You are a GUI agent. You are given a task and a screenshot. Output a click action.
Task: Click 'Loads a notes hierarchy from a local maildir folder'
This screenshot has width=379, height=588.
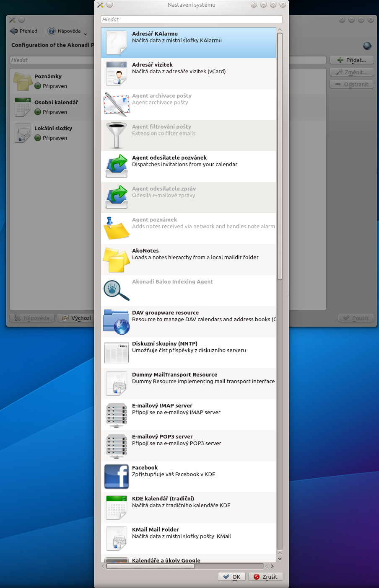195,258
